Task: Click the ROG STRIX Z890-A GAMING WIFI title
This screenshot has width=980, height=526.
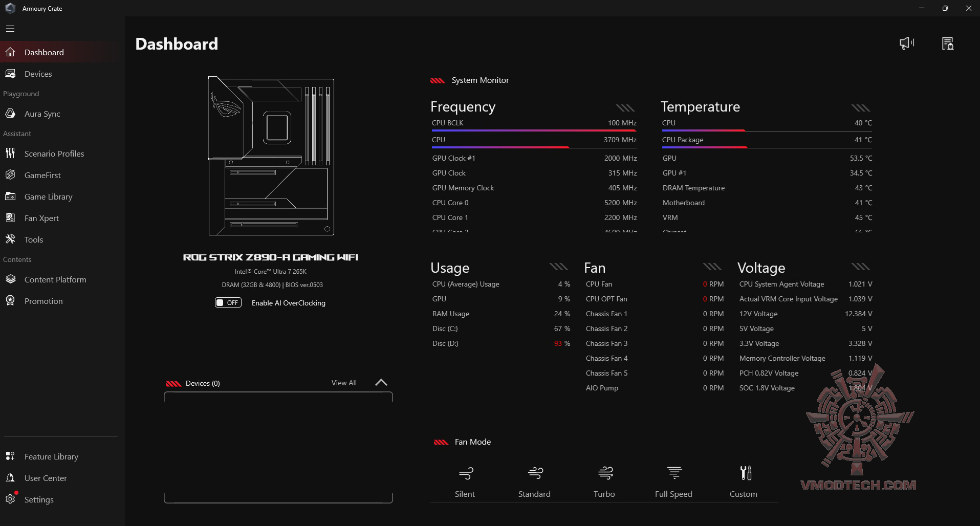Action: pyautogui.click(x=271, y=257)
